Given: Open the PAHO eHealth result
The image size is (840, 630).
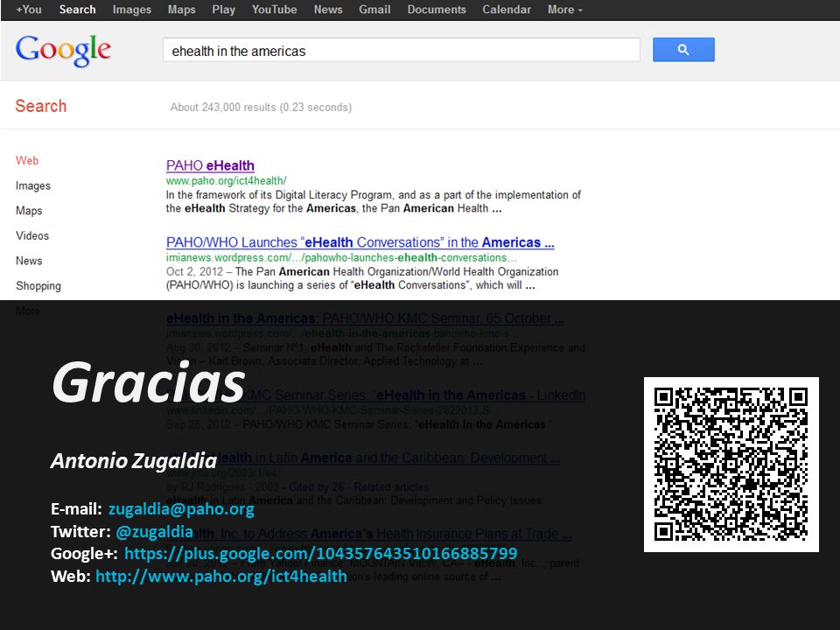Looking at the screenshot, I should [x=210, y=165].
